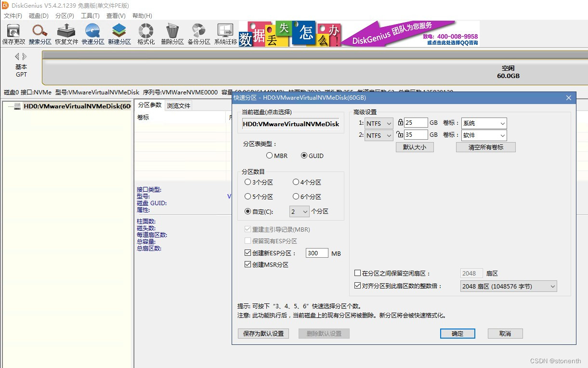Image resolution: width=588 pixels, height=368 pixels.
Task: Choose the 4 partitions (4个分区) option
Action: pos(307,182)
